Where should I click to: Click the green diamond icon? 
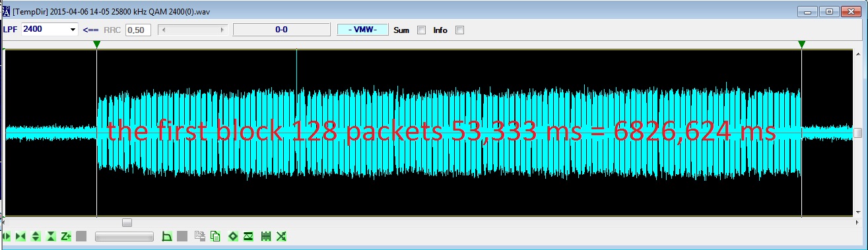[233, 236]
